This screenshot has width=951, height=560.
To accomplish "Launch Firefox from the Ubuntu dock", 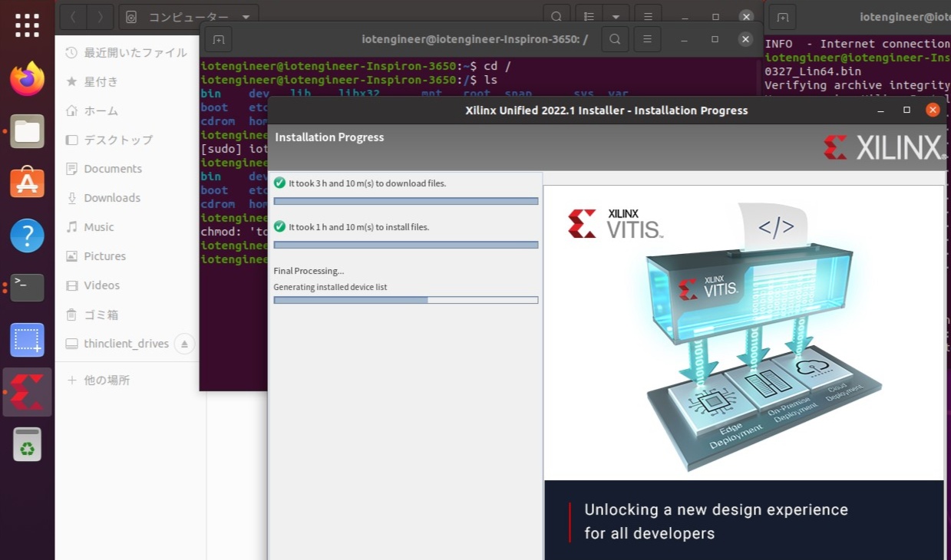I will pos(28,78).
